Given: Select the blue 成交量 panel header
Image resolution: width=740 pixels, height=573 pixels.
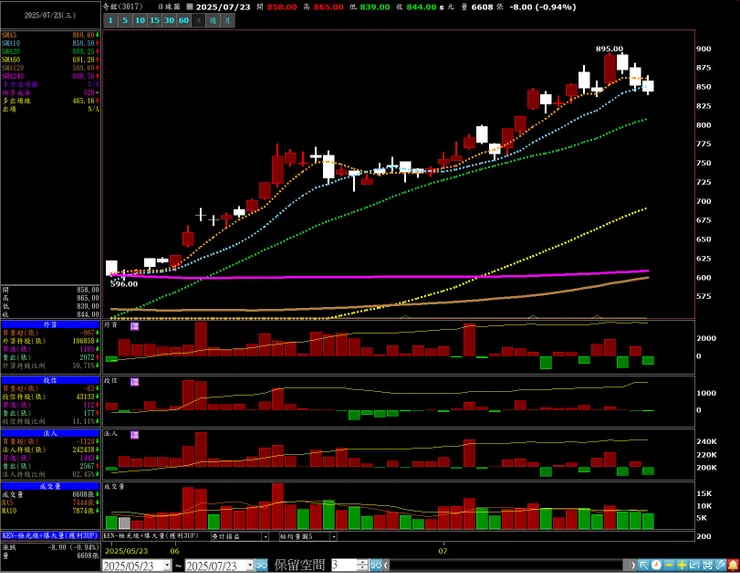Looking at the screenshot, I should pos(50,486).
